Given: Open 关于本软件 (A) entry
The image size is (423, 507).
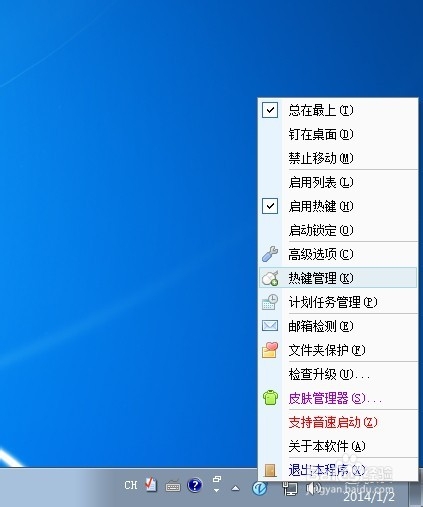Looking at the screenshot, I should pyautogui.click(x=338, y=446).
